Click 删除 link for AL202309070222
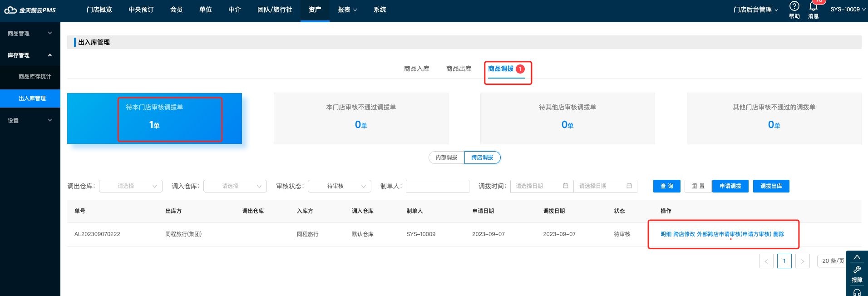The height and width of the screenshot is (296, 868). [x=779, y=234]
